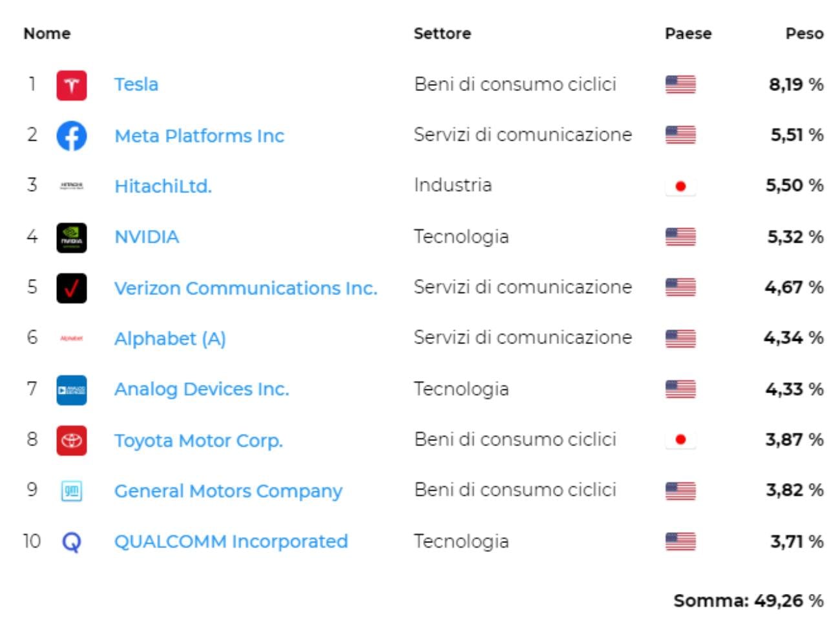This screenshot has height=625, width=840.
Task: Click the Tesla logo icon
Action: tap(71, 85)
